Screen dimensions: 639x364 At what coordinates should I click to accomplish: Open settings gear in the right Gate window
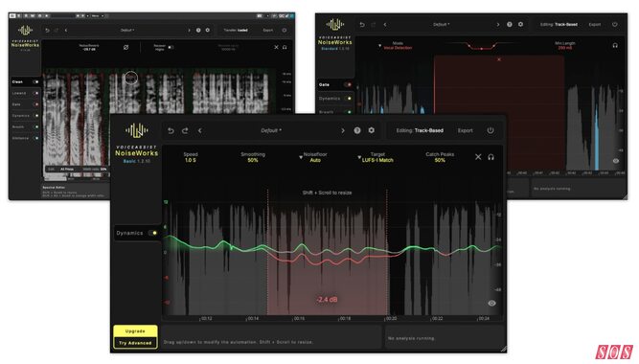(520, 25)
